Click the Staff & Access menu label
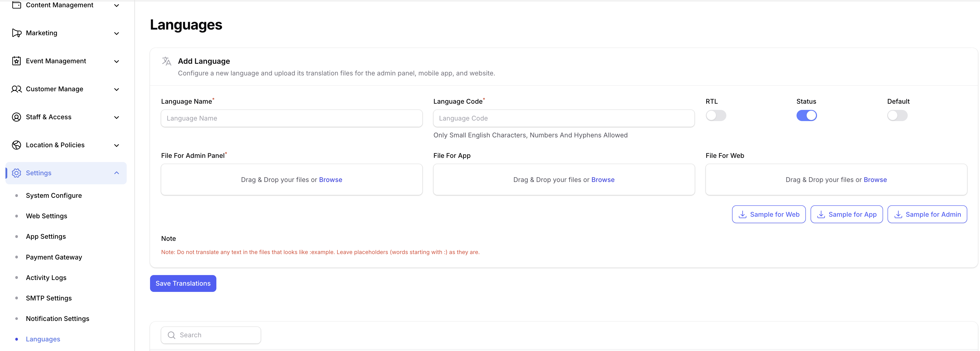 click(49, 117)
